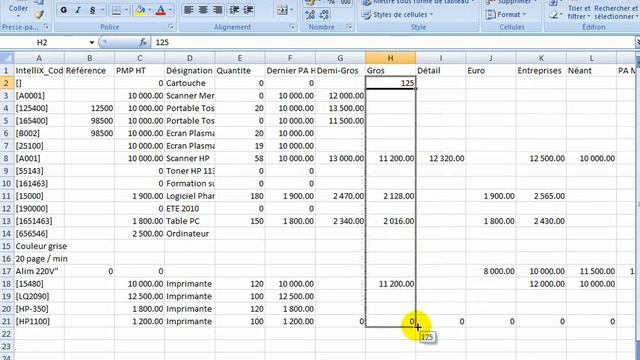Decrease cell indent

[x=234, y=10]
